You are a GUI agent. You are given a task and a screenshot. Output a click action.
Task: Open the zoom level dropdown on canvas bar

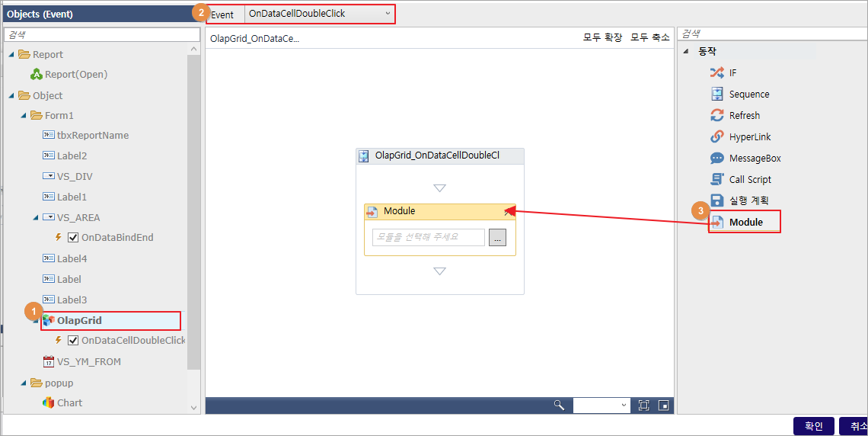[602, 405]
